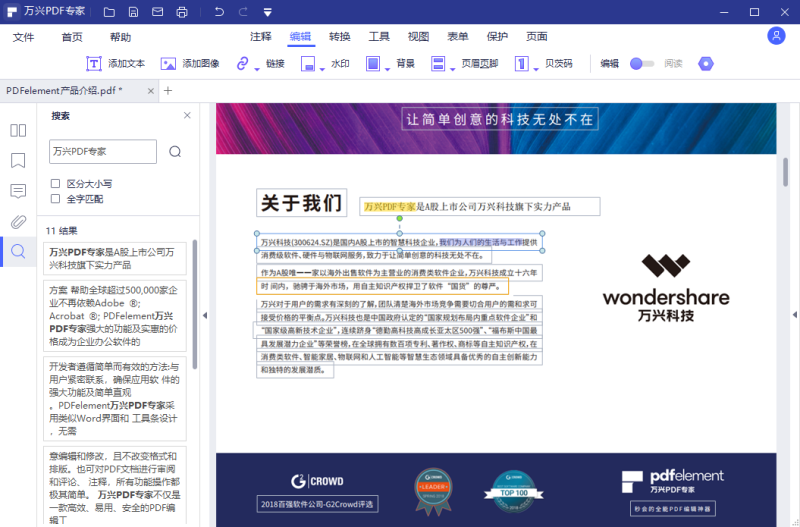Expand the 贝茨码 dropdown arrow
The image size is (800, 527).
tap(536, 69)
